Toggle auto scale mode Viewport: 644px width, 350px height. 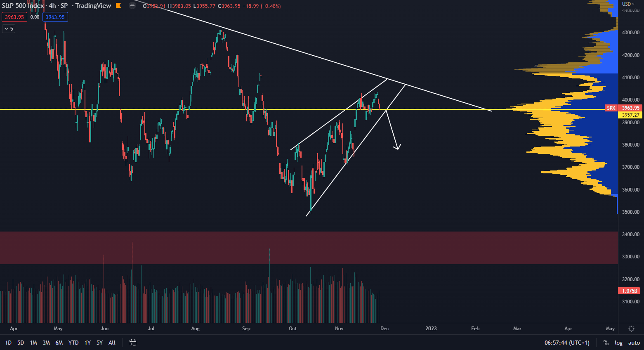click(x=634, y=343)
